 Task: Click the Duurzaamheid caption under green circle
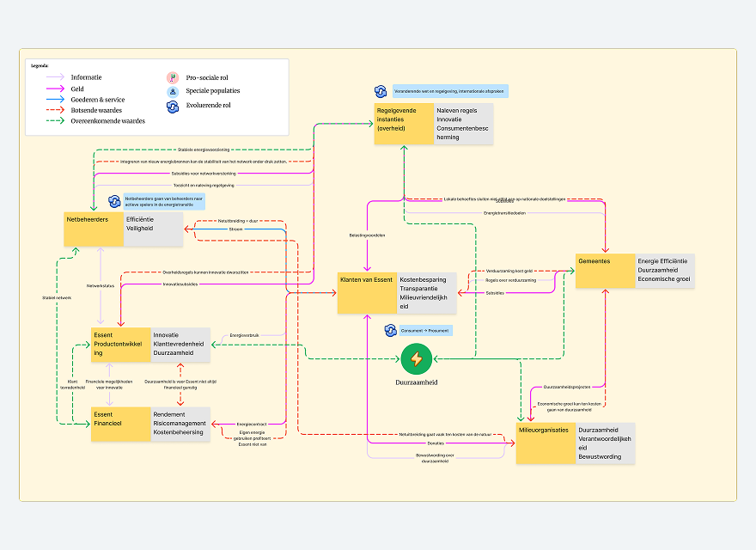(x=417, y=382)
